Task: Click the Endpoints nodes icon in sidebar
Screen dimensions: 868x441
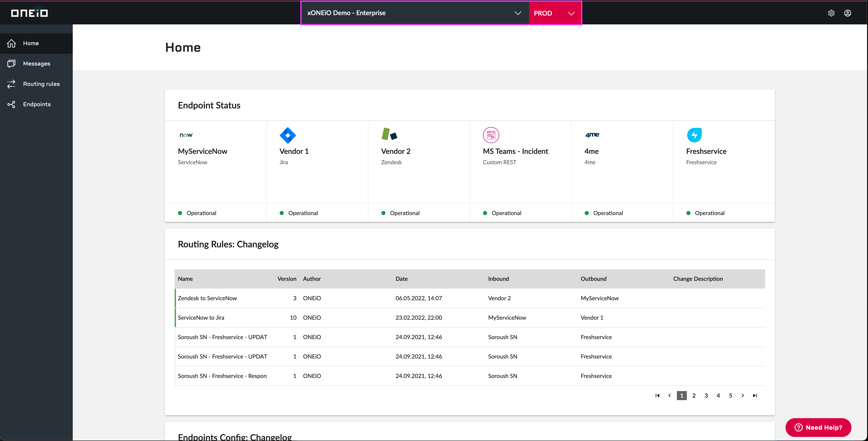Action: coord(12,104)
